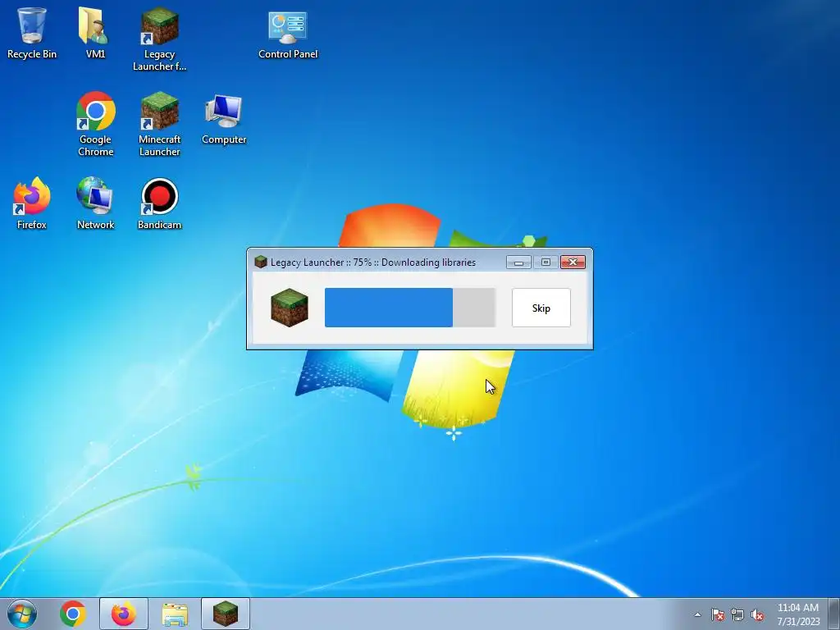
Task: Close the Legacy Launcher window
Action: [573, 262]
